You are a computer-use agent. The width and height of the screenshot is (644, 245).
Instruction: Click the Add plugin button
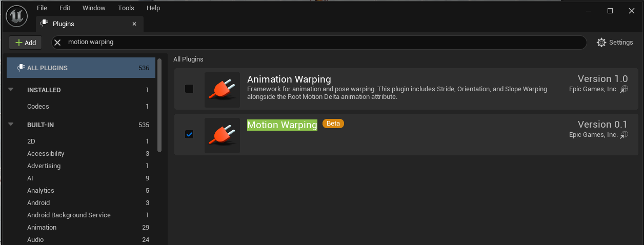(x=25, y=43)
